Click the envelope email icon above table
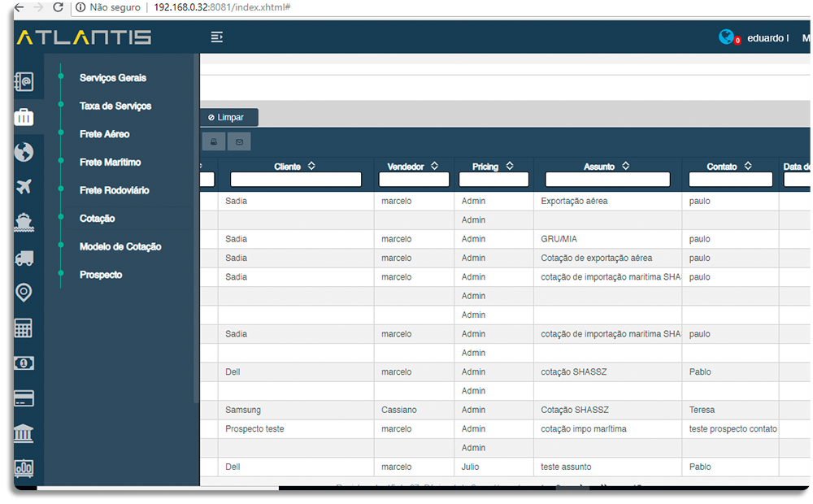 (x=239, y=141)
